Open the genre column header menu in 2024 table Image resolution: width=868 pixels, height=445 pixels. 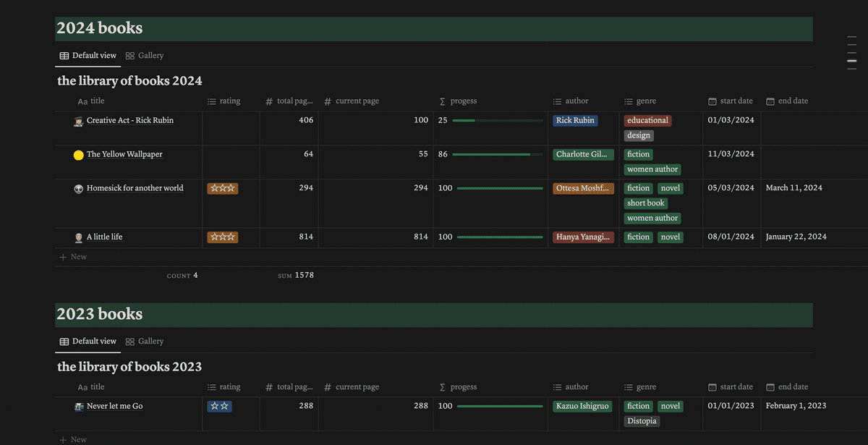(645, 101)
